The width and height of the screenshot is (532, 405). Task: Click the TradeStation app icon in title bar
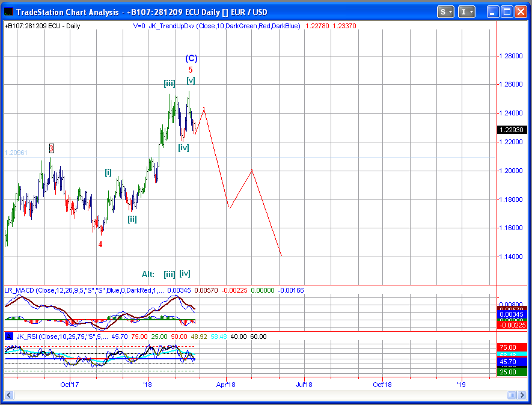point(8,12)
